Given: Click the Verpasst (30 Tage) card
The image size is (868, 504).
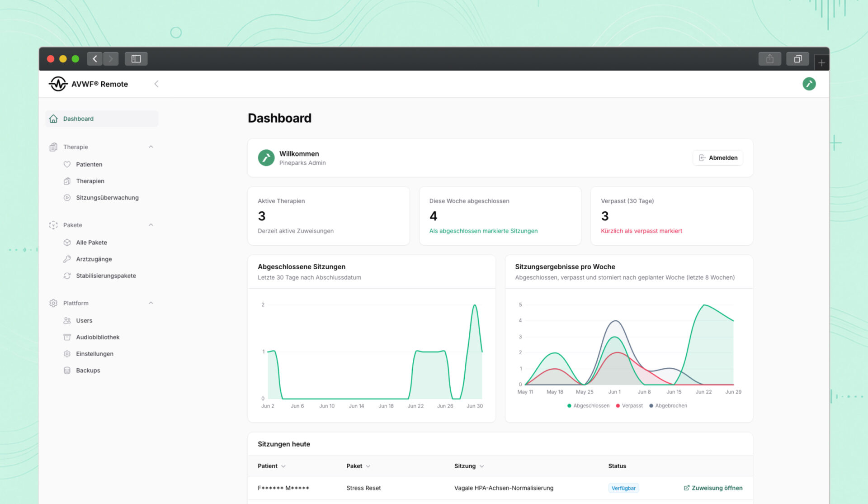Looking at the screenshot, I should click(x=672, y=216).
